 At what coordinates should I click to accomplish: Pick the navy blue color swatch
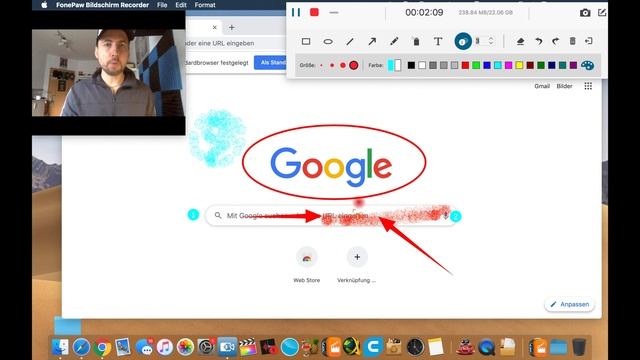pos(552,65)
